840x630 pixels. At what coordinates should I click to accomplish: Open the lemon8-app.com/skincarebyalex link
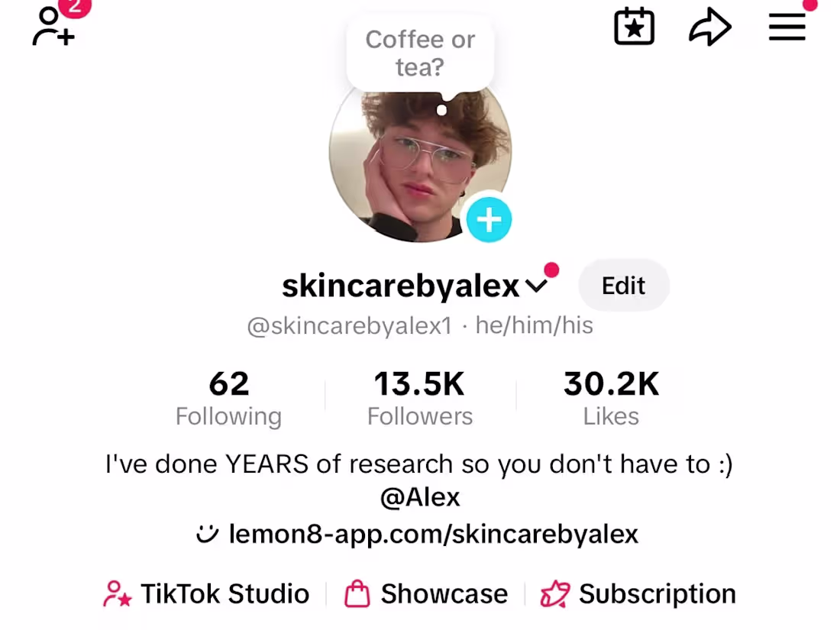point(433,534)
